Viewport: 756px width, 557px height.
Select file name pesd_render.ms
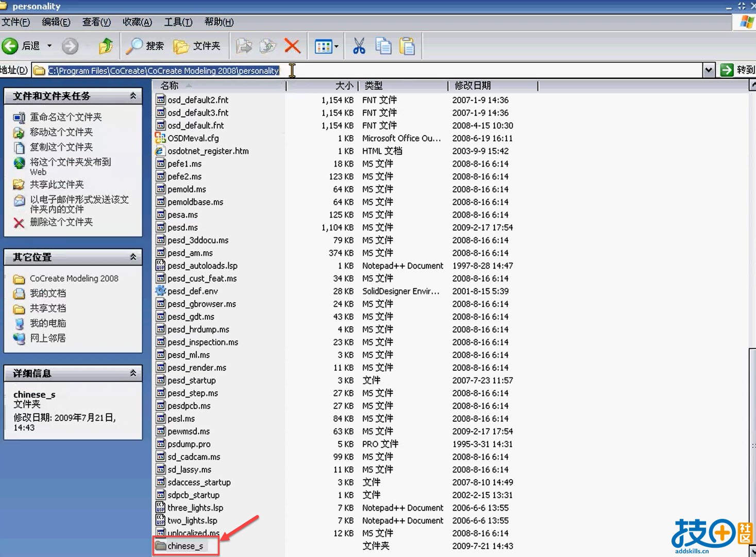pos(197,368)
